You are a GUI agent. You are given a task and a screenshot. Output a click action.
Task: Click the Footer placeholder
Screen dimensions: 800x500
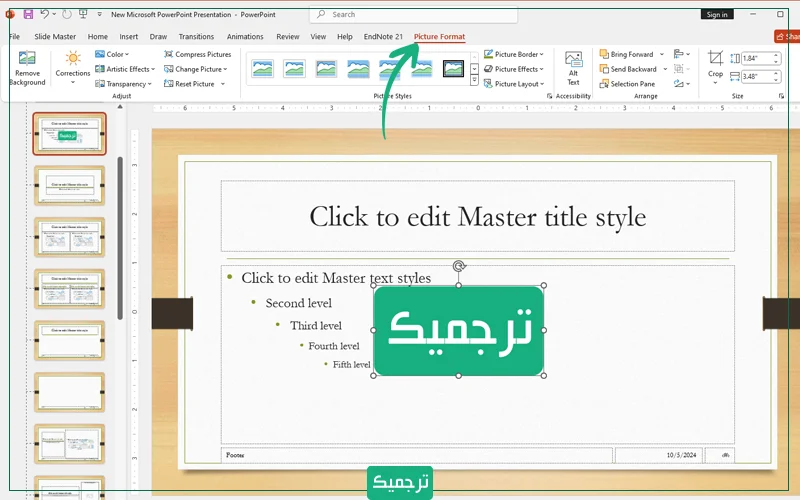pos(416,455)
